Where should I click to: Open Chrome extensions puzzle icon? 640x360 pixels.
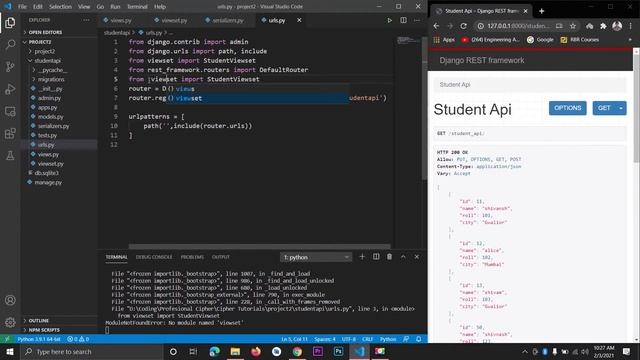603,26
